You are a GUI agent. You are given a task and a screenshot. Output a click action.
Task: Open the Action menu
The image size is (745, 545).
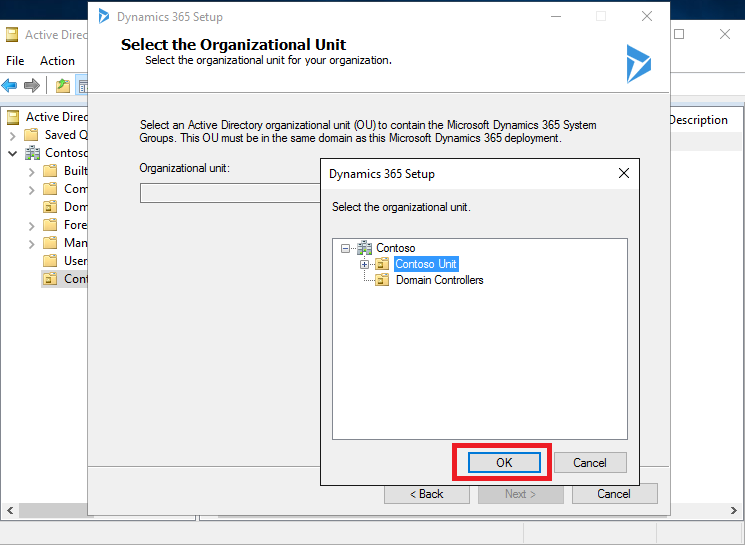(57, 61)
